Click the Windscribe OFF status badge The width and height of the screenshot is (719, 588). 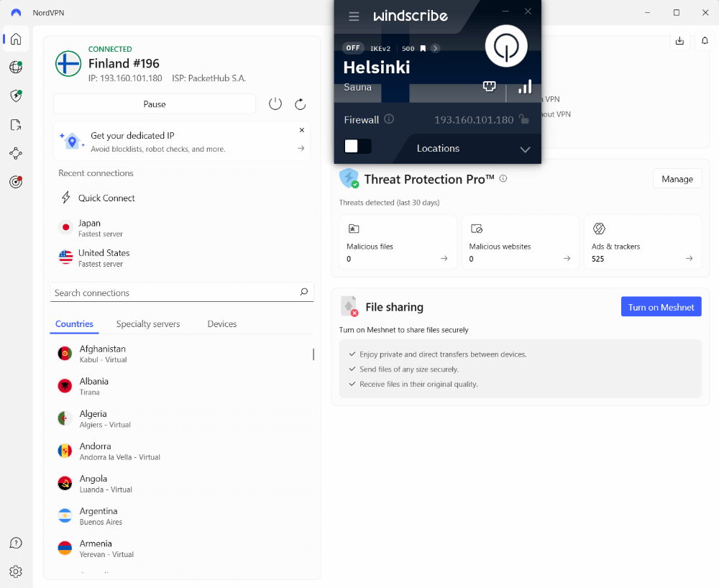pos(353,48)
